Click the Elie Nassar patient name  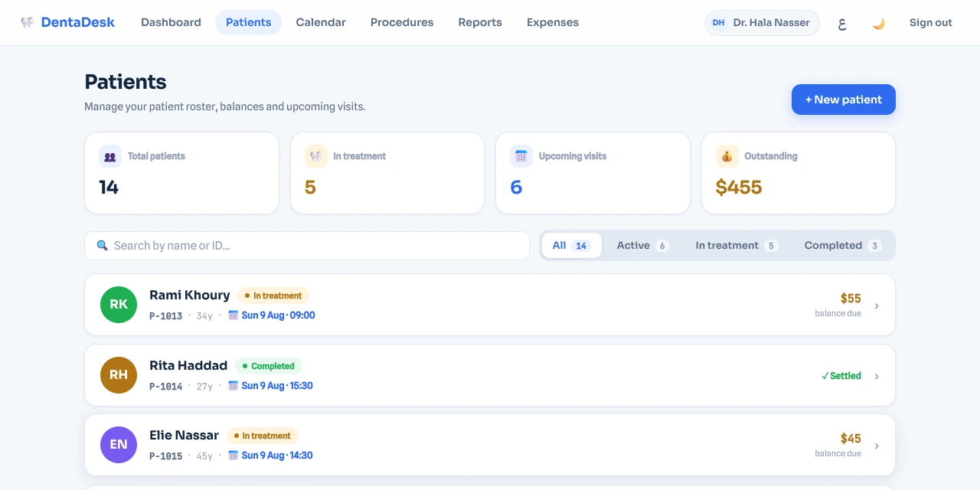pos(185,436)
